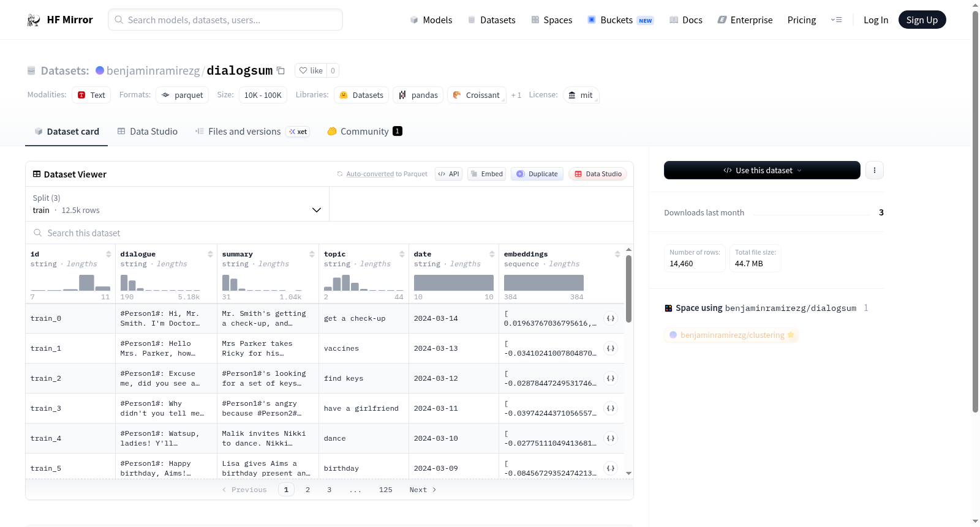Select the pandas library tag
Viewport: 980px width, 527px height.
point(418,95)
